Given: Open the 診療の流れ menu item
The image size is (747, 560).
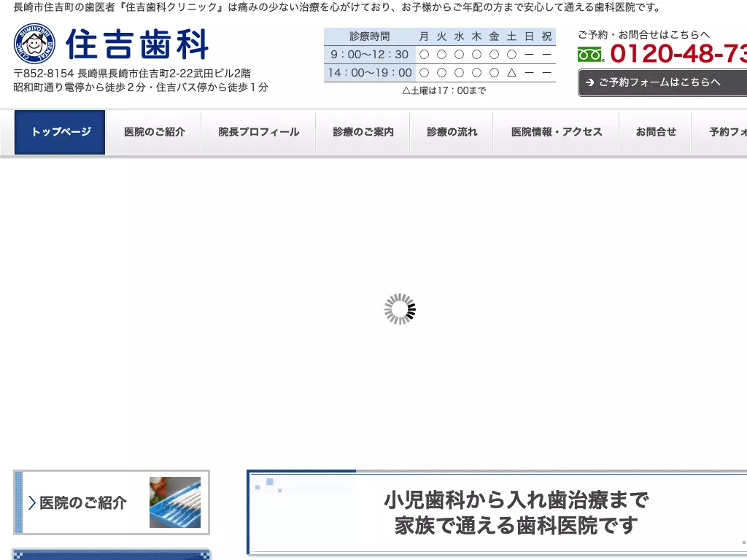Looking at the screenshot, I should [452, 133].
